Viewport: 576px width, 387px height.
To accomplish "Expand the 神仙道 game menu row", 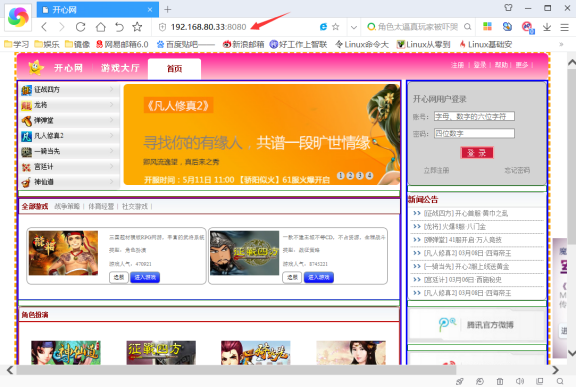I will [69, 182].
